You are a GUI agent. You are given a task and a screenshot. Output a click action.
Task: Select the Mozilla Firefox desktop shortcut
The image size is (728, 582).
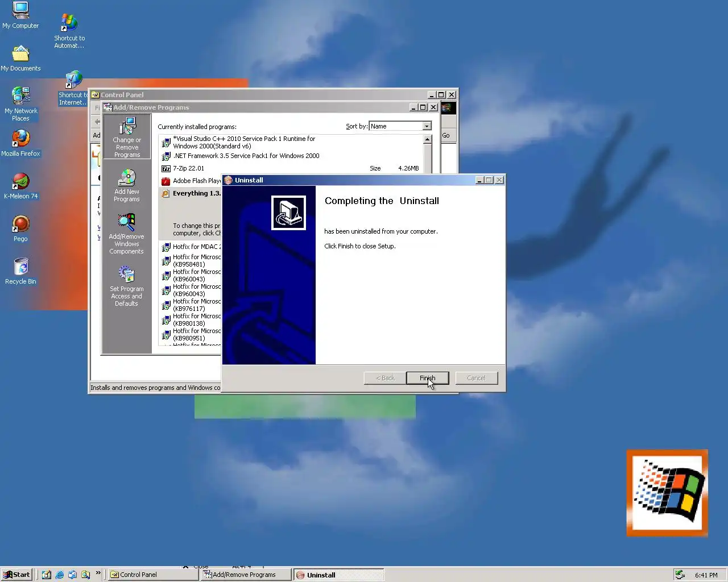pyautogui.click(x=20, y=143)
